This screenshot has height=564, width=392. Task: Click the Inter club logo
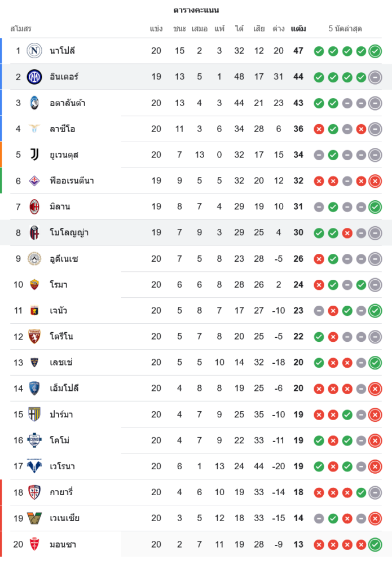click(x=34, y=77)
